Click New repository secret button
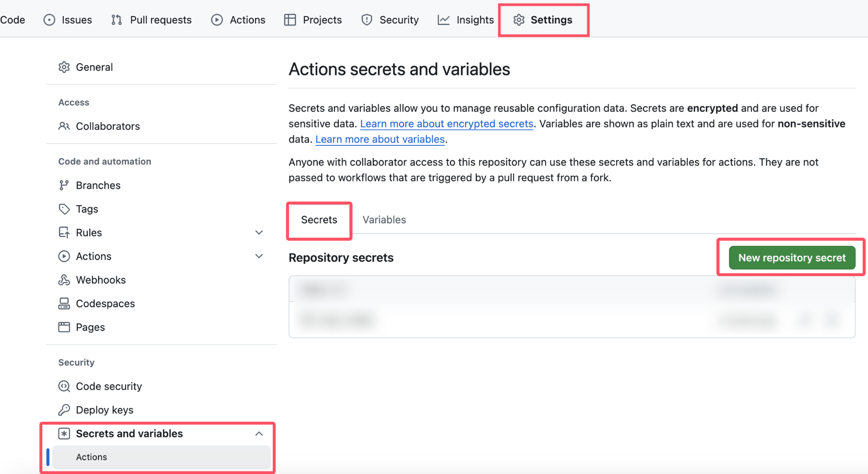Image resolution: width=868 pixels, height=474 pixels. [x=792, y=258]
